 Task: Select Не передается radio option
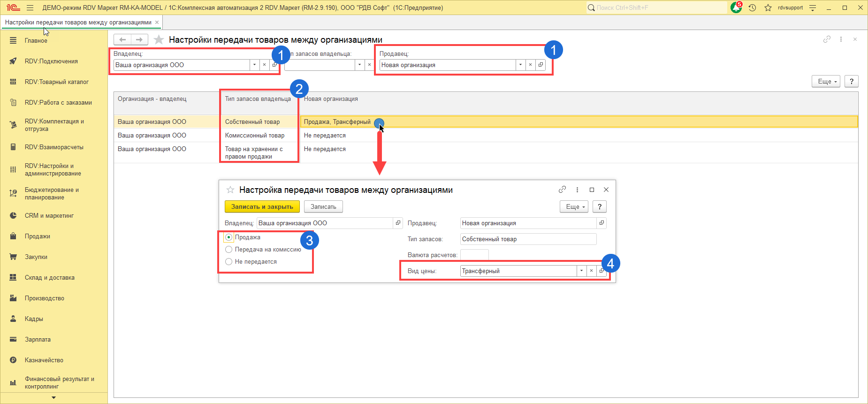coord(229,262)
